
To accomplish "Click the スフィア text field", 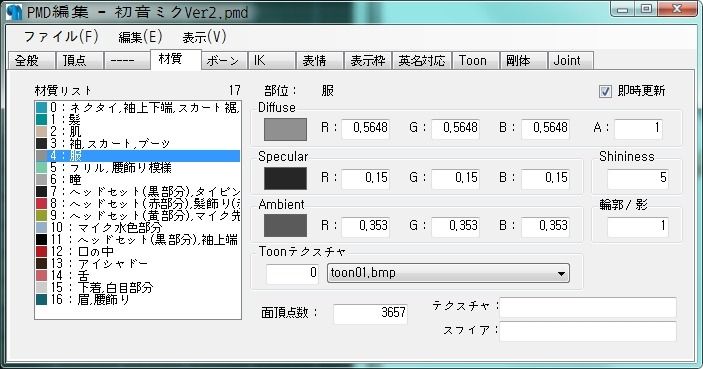I will tap(588, 331).
